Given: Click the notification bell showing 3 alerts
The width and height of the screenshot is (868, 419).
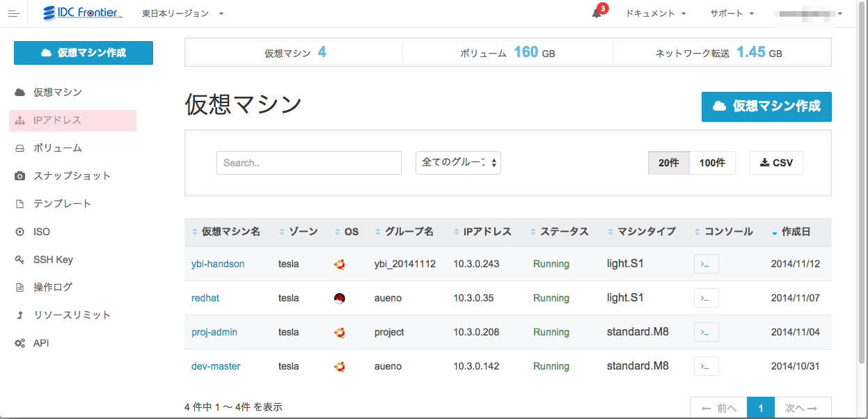Looking at the screenshot, I should [596, 13].
